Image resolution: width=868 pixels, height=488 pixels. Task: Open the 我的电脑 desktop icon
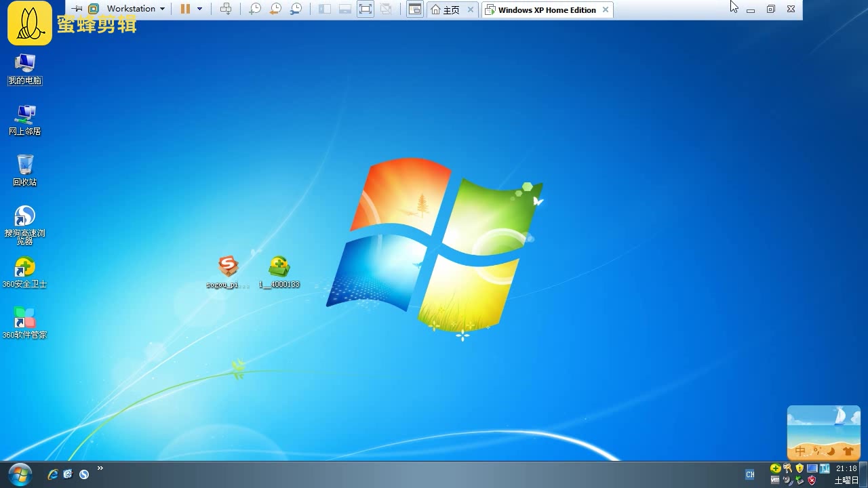point(25,69)
